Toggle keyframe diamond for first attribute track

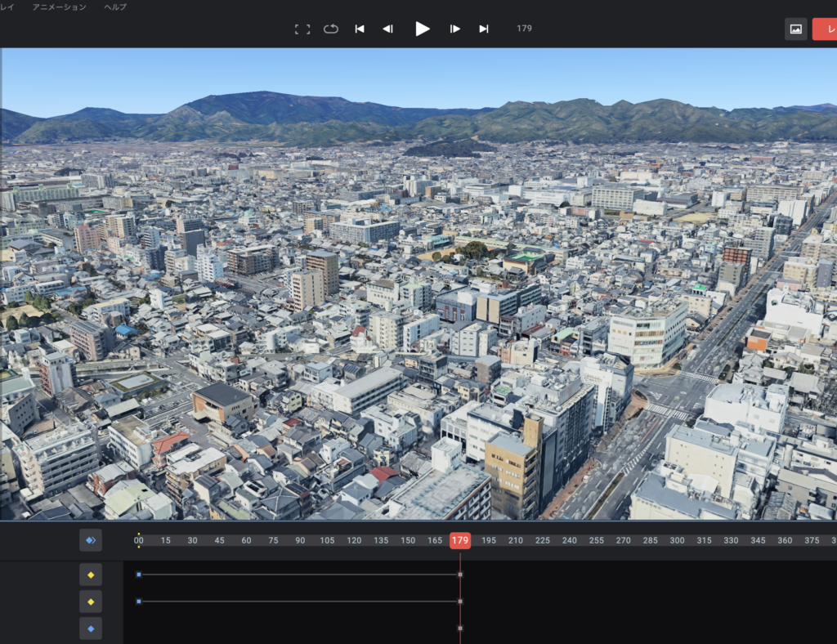click(x=91, y=575)
